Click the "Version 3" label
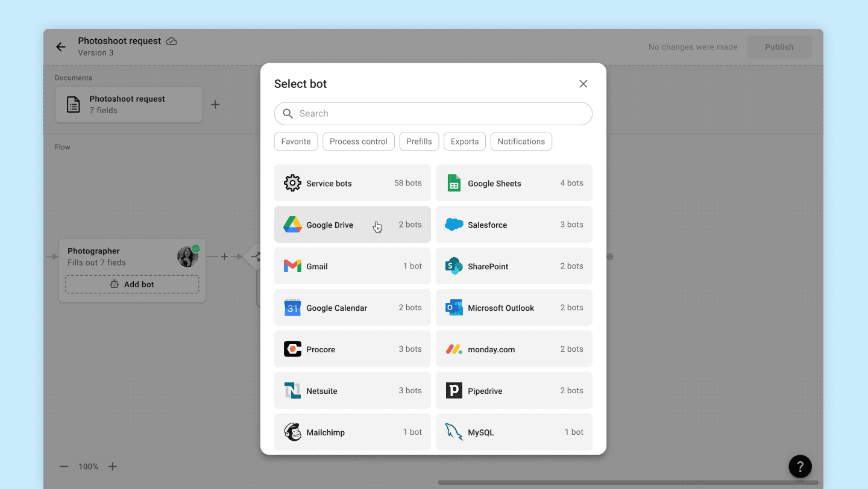This screenshot has width=868, height=489. pos(96,53)
